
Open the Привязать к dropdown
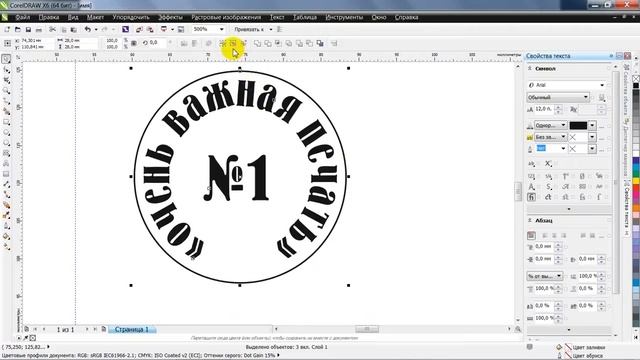click(x=271, y=29)
